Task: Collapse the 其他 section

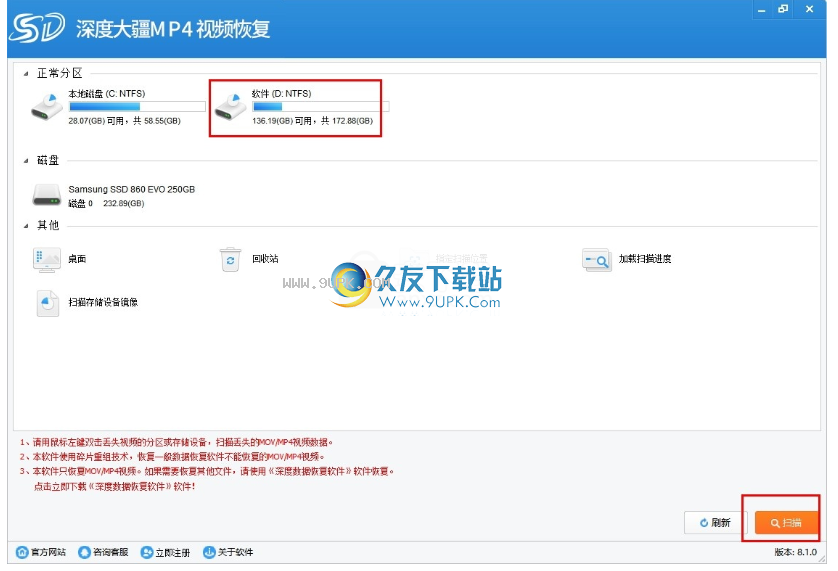Action: tap(26, 226)
